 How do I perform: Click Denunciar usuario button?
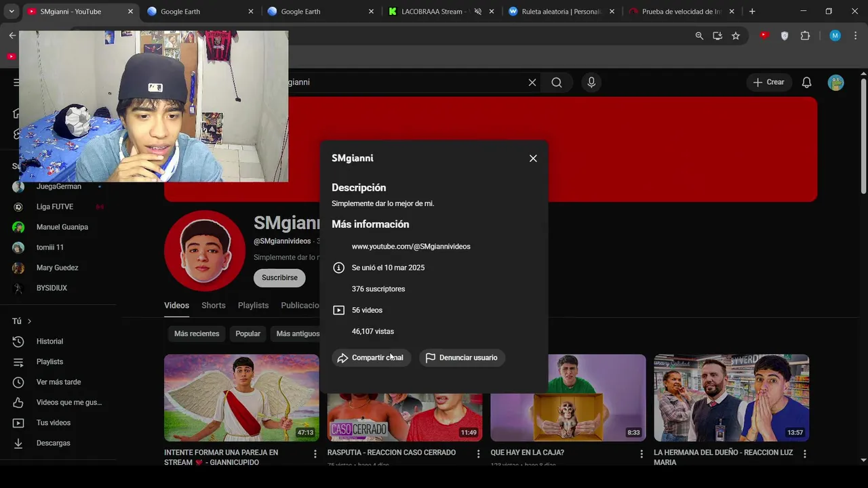pyautogui.click(x=462, y=358)
